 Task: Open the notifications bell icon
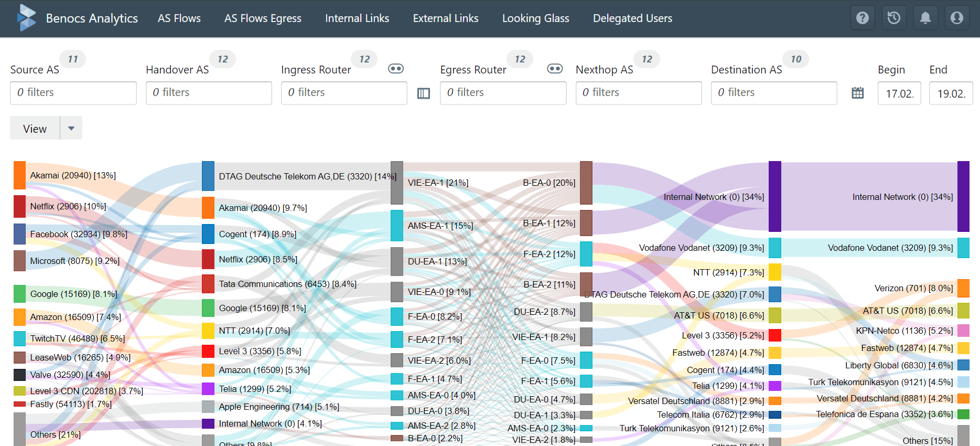(925, 18)
